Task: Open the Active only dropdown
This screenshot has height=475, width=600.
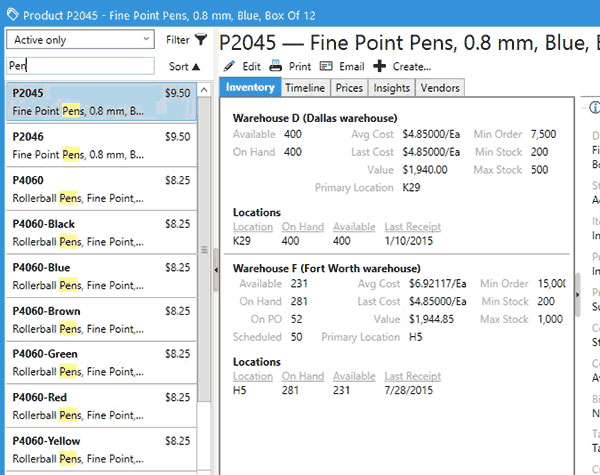Action: pos(80,39)
